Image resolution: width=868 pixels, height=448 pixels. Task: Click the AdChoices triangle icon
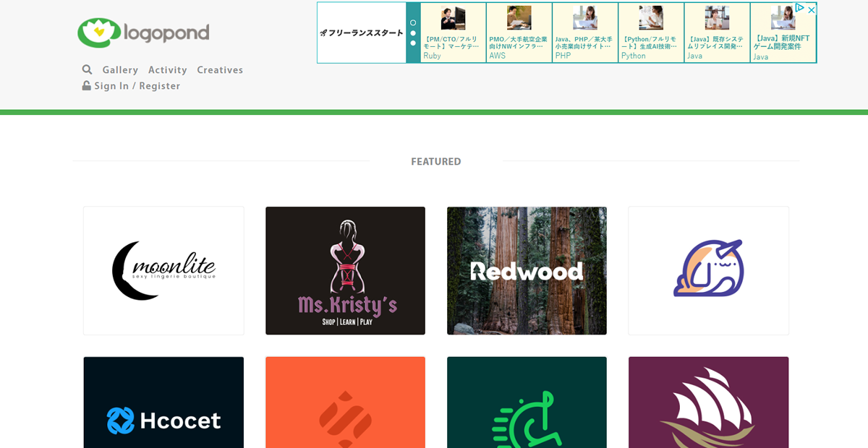[800, 9]
